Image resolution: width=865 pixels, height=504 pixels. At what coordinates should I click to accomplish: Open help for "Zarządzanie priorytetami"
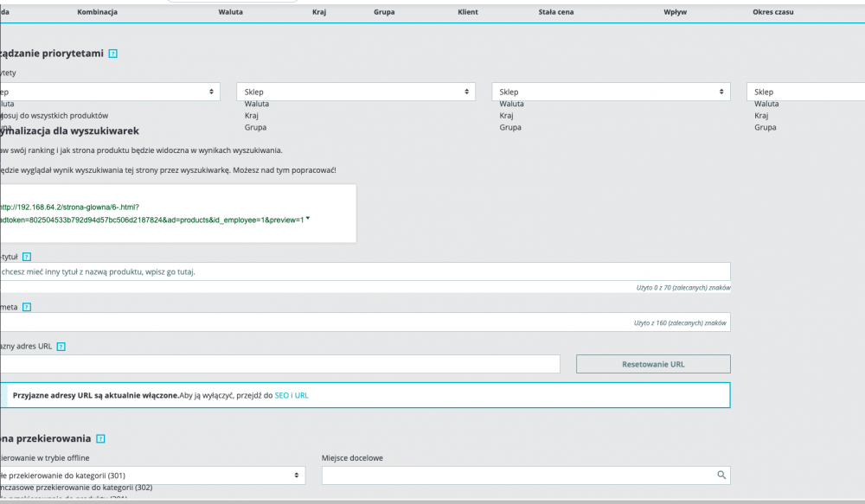click(112, 52)
